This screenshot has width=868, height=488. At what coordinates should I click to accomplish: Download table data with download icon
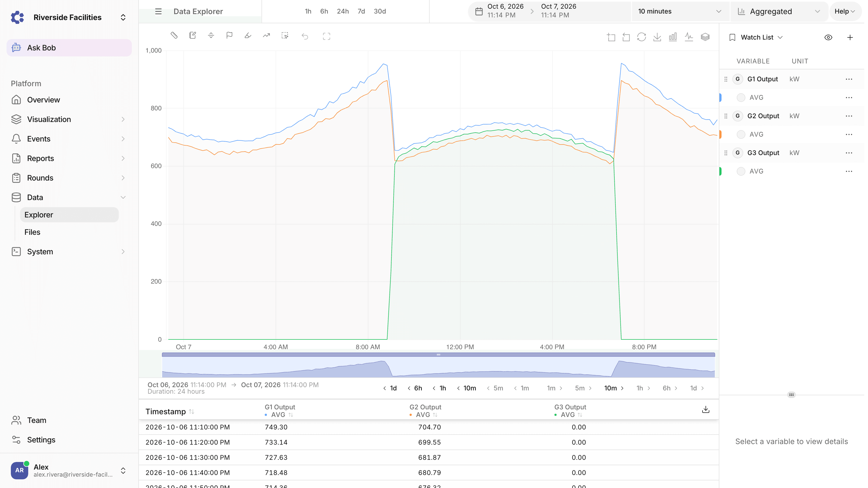(x=706, y=410)
